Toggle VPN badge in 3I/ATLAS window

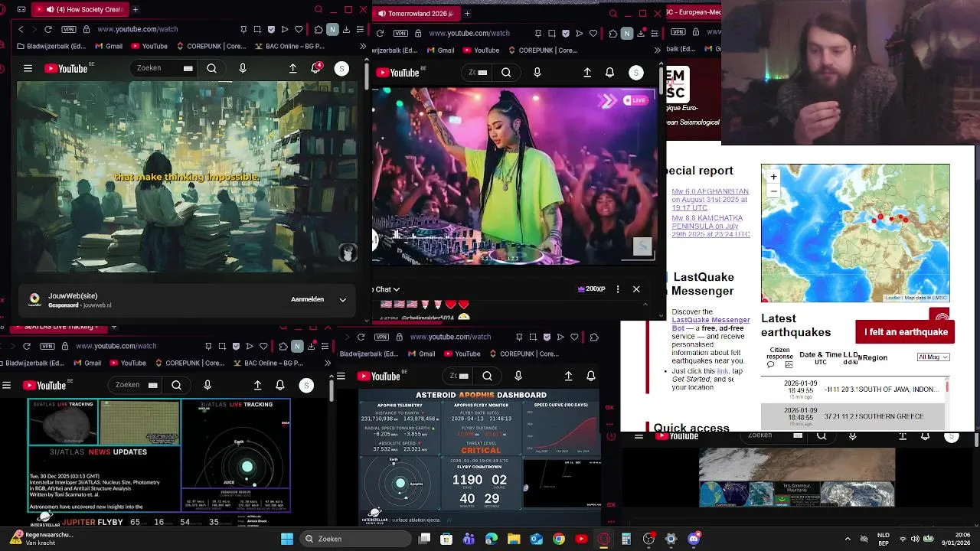pyautogui.click(x=47, y=346)
